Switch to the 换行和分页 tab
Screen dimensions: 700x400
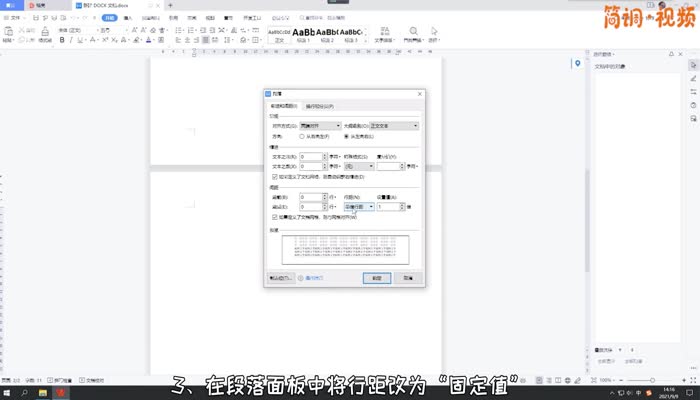[313, 105]
